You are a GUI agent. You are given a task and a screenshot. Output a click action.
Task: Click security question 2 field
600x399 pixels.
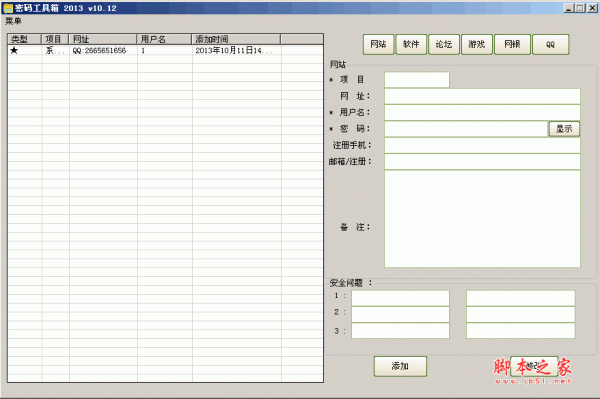click(400, 314)
